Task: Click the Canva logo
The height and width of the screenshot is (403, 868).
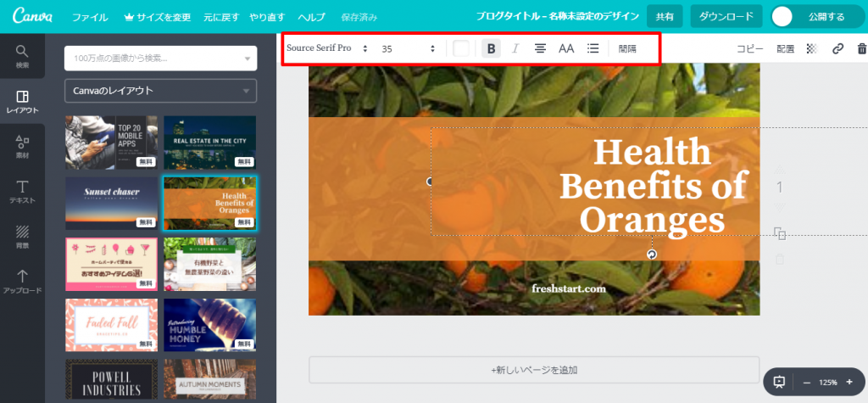Action: click(x=33, y=15)
